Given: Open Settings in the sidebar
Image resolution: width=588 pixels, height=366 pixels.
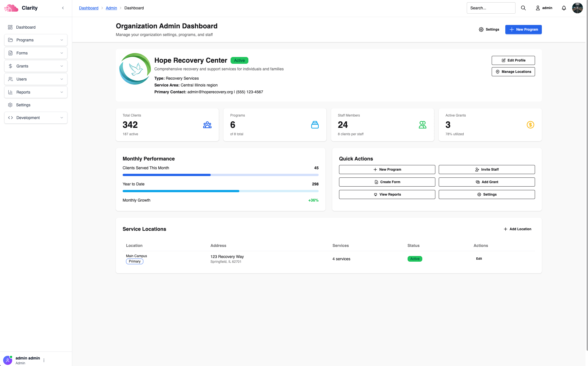Looking at the screenshot, I should (23, 105).
